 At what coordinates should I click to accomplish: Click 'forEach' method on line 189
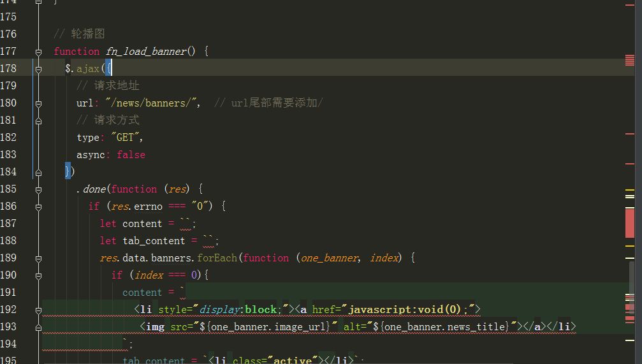(217, 258)
